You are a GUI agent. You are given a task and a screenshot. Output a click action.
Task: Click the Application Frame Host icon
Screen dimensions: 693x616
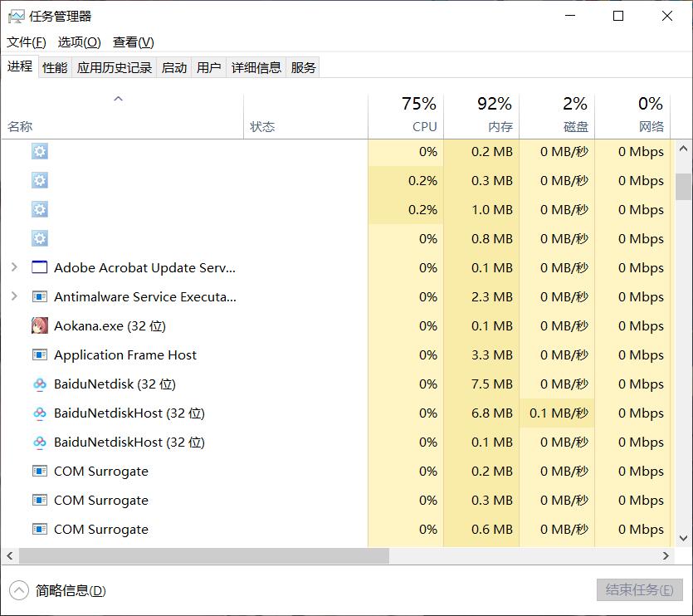pos(40,354)
